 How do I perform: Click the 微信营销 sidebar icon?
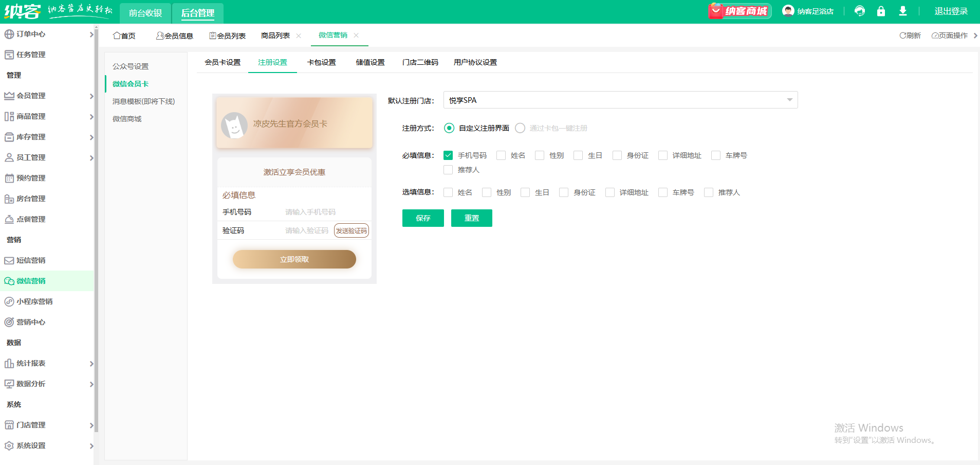(9, 281)
